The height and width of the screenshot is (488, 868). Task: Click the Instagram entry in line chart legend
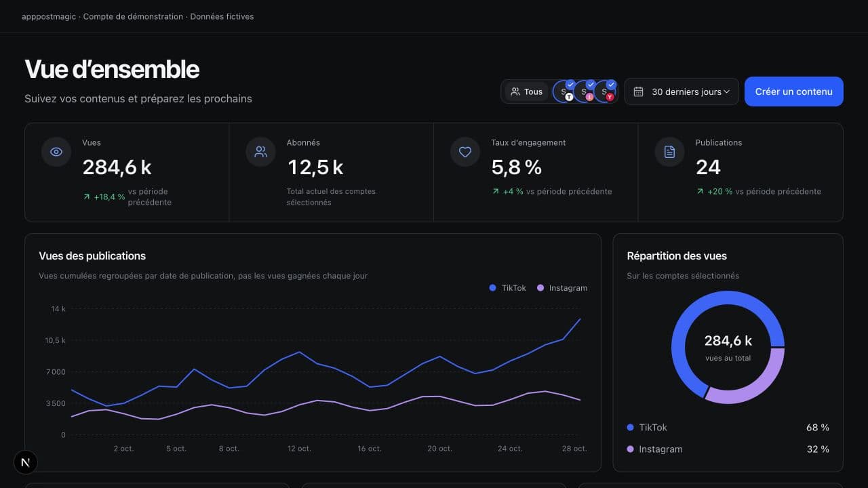pos(562,288)
